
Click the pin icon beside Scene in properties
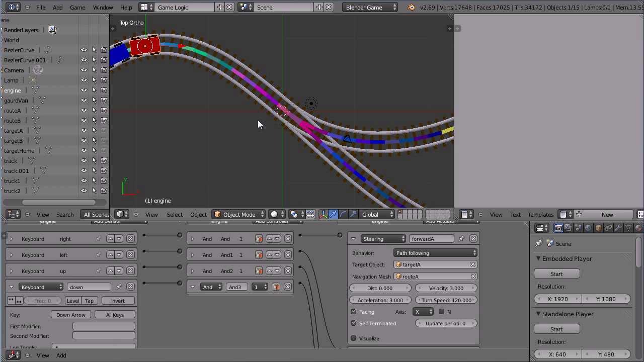(539, 244)
